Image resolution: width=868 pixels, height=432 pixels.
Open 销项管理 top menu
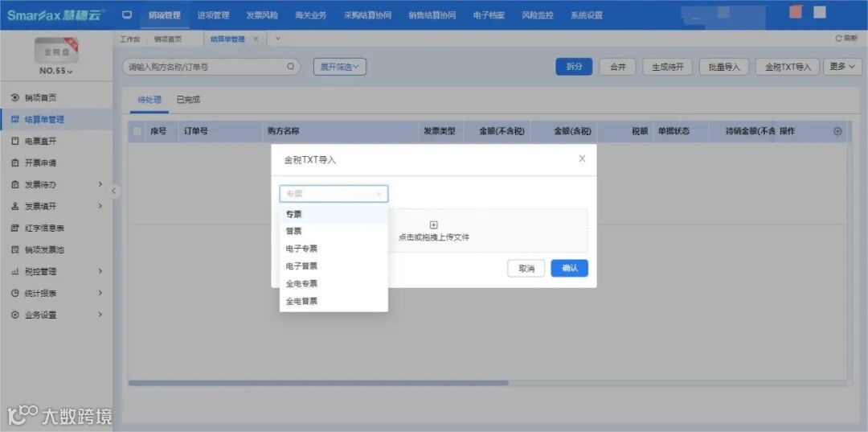point(165,15)
